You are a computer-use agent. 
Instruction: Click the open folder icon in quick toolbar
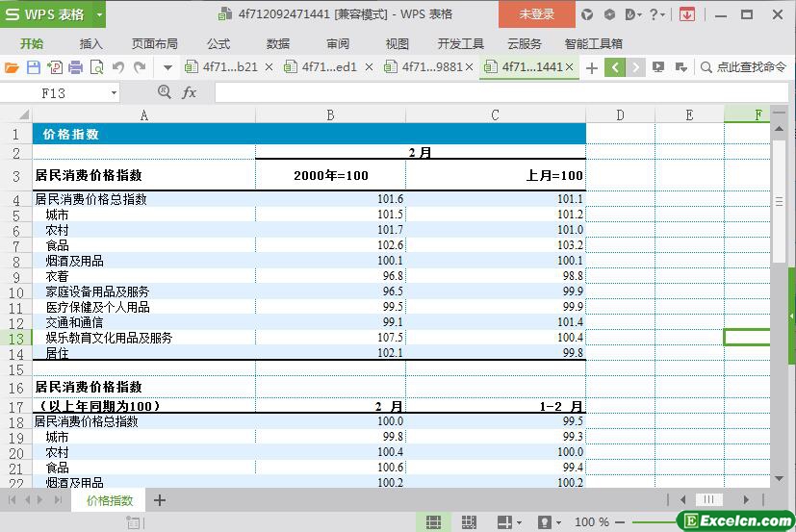(12, 67)
